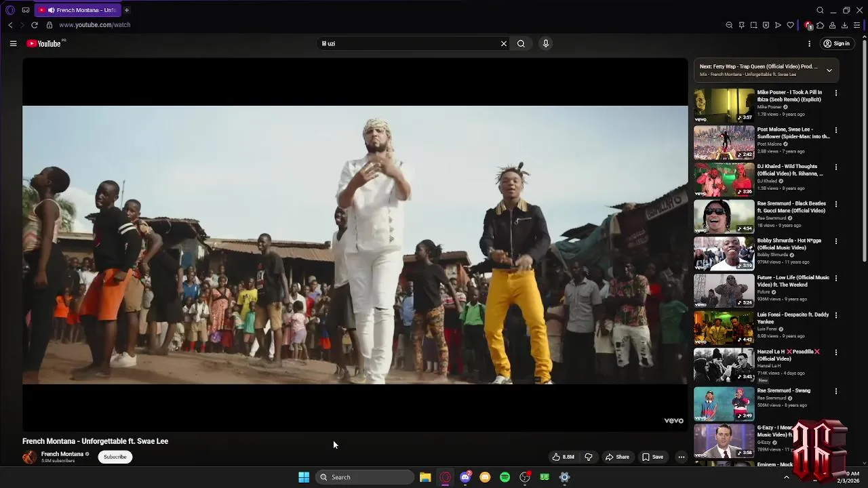Open the DJ Khaled Wild Thoughts thumbnail
This screenshot has width=868, height=488.
tap(724, 179)
